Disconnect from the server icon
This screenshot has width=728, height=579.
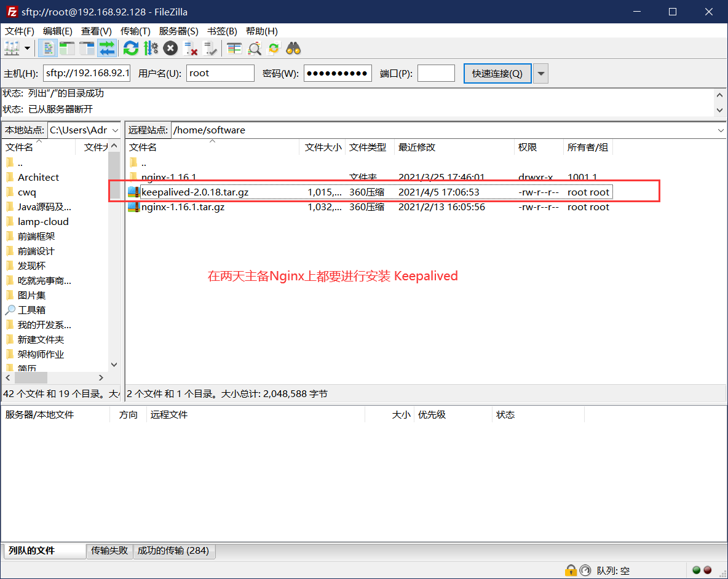tap(191, 48)
